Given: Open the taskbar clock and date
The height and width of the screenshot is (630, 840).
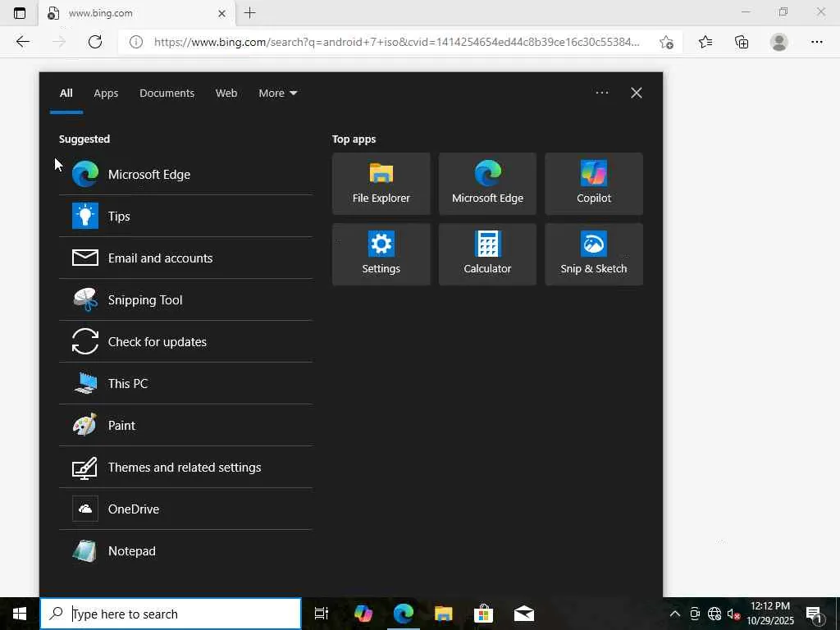Looking at the screenshot, I should coord(770,614).
